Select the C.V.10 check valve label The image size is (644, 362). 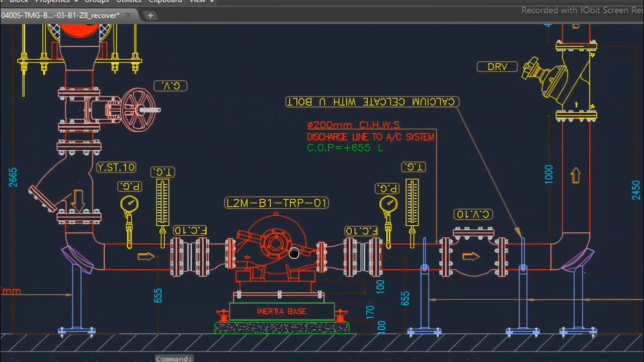click(473, 214)
